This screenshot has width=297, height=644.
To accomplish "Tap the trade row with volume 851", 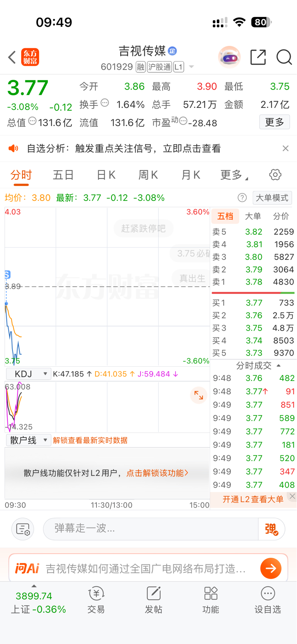I will point(253,405).
